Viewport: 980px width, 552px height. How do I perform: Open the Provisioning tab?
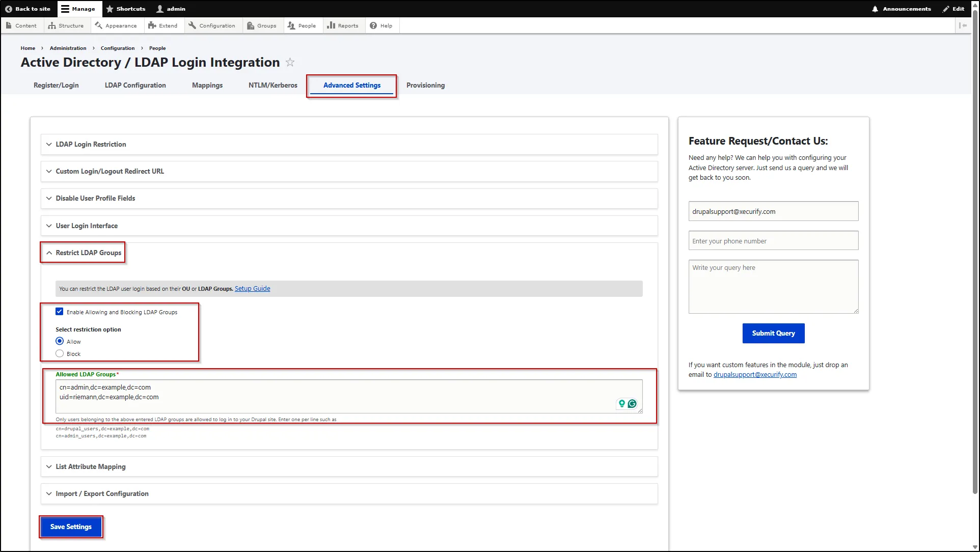pos(425,85)
